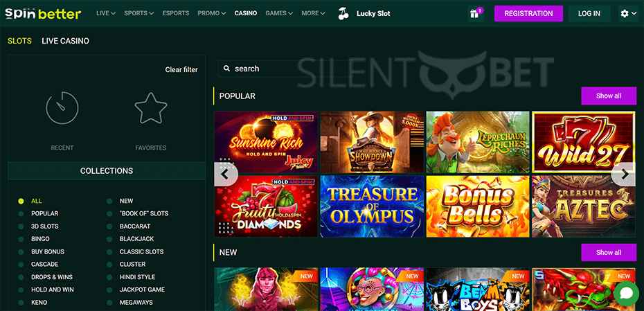Open the jester with glasses new game
Viewport: 644px width, 311px height.
pyautogui.click(x=372, y=290)
